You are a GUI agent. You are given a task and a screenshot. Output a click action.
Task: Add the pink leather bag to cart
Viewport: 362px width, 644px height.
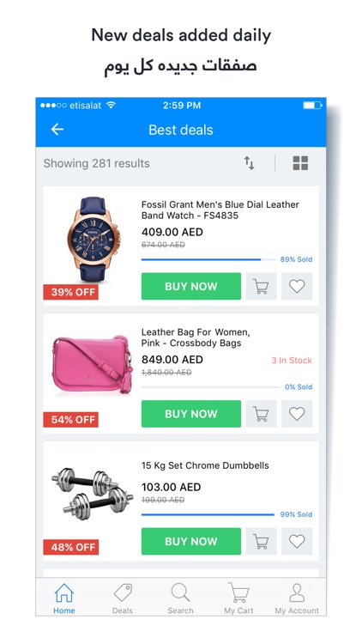click(x=261, y=414)
